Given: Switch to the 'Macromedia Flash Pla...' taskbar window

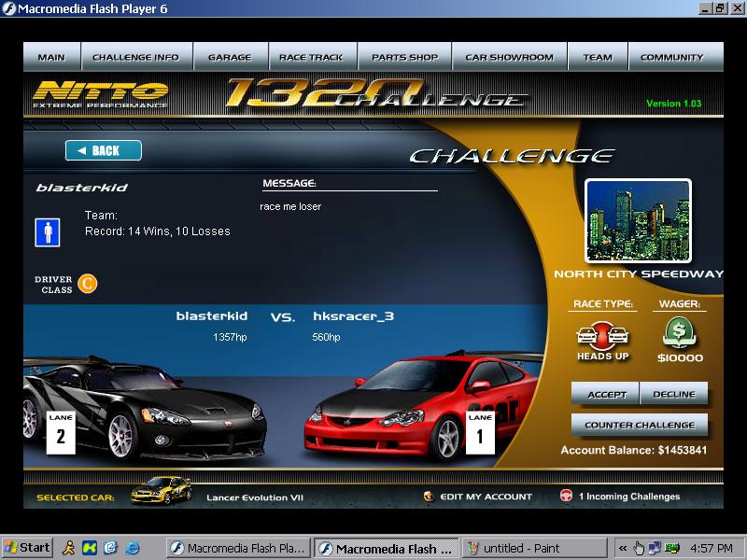Looking at the screenshot, I should (x=239, y=548).
